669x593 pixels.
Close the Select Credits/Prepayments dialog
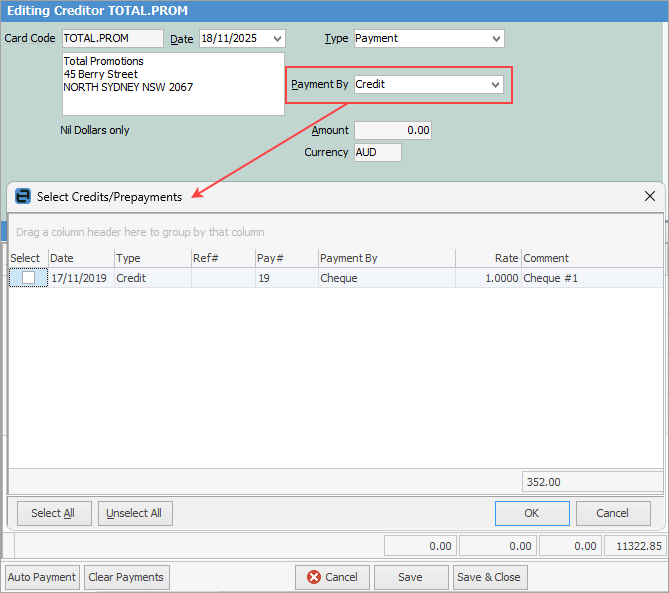(x=649, y=196)
